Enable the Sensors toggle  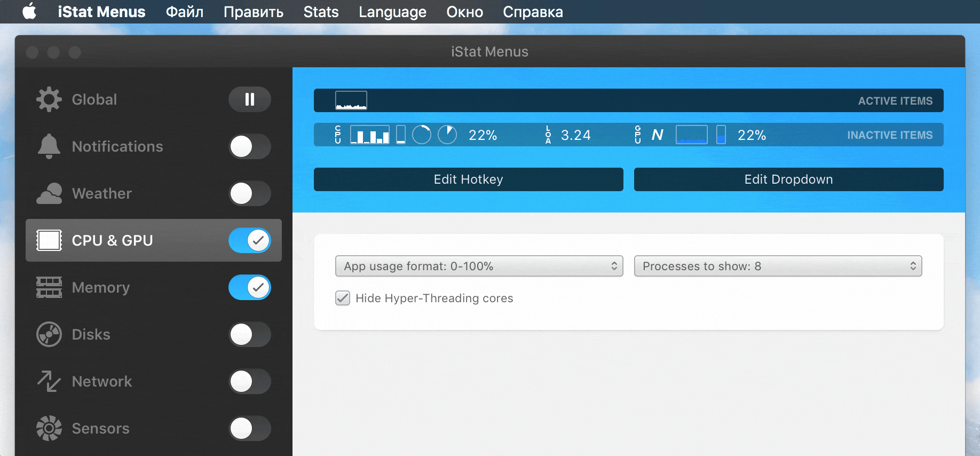pos(250,428)
